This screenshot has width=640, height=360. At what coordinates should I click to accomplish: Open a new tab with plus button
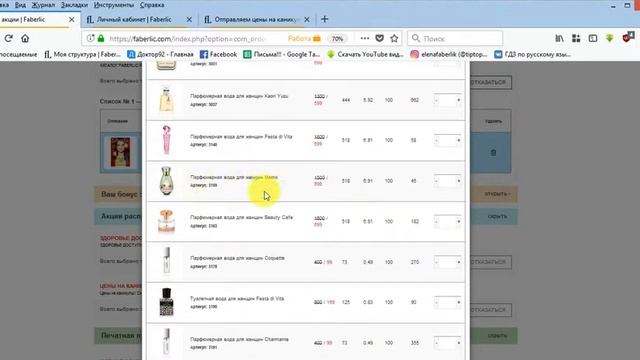(324, 19)
